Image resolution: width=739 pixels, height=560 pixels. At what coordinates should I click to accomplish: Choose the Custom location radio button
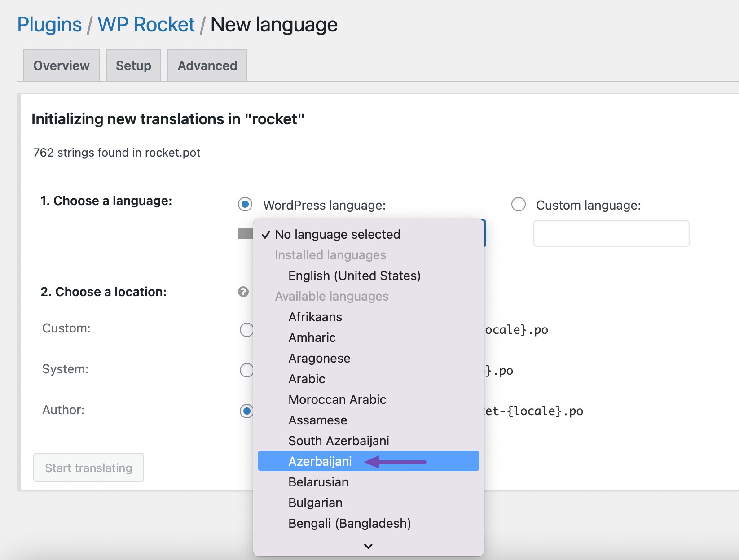(x=246, y=330)
